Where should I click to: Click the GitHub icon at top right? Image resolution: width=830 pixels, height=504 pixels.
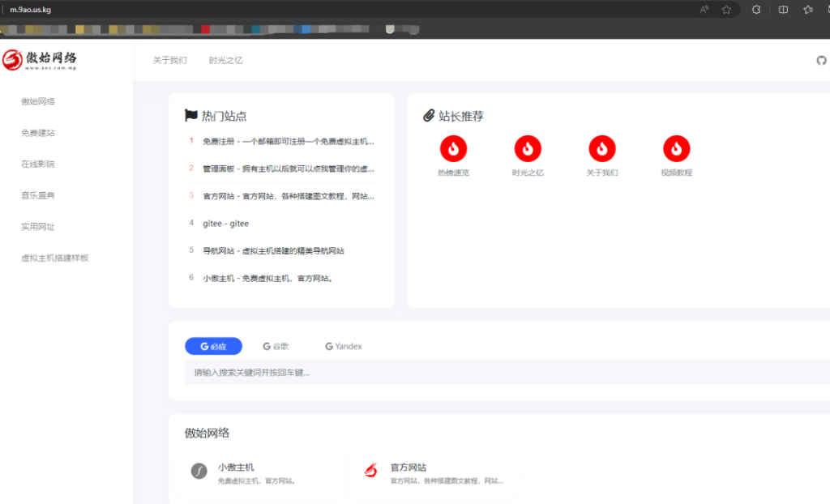(821, 60)
